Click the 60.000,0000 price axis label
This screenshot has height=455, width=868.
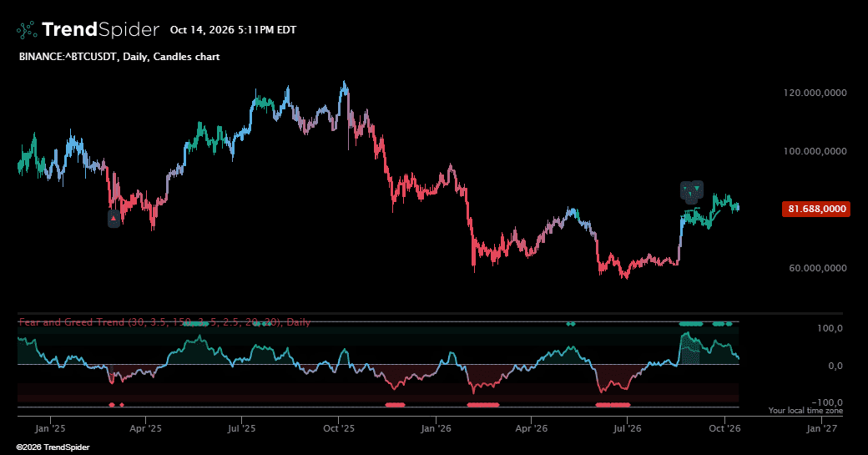pyautogui.click(x=818, y=268)
